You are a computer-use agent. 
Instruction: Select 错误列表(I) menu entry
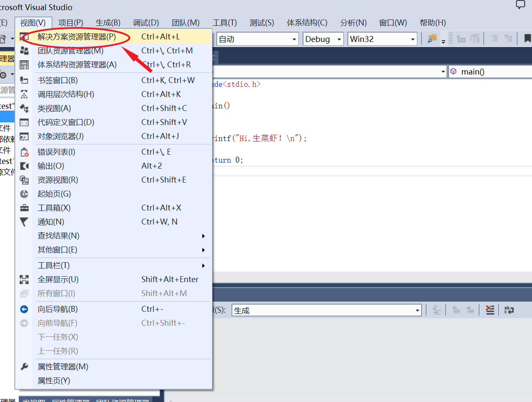[113, 152]
